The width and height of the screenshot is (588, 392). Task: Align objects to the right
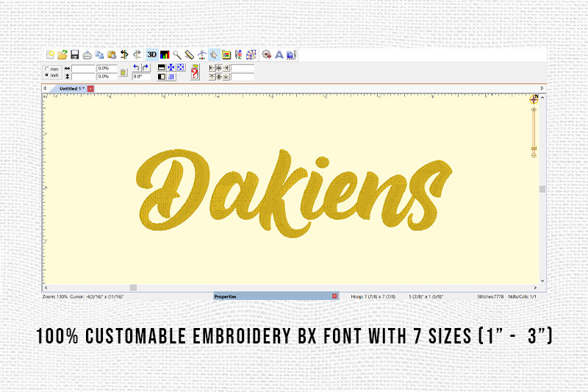[x=226, y=68]
